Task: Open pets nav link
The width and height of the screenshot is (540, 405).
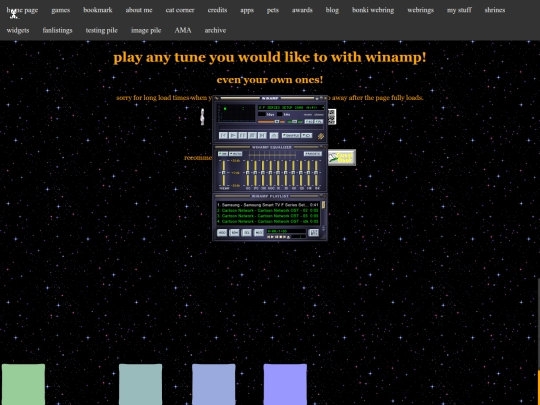Action: (273, 10)
